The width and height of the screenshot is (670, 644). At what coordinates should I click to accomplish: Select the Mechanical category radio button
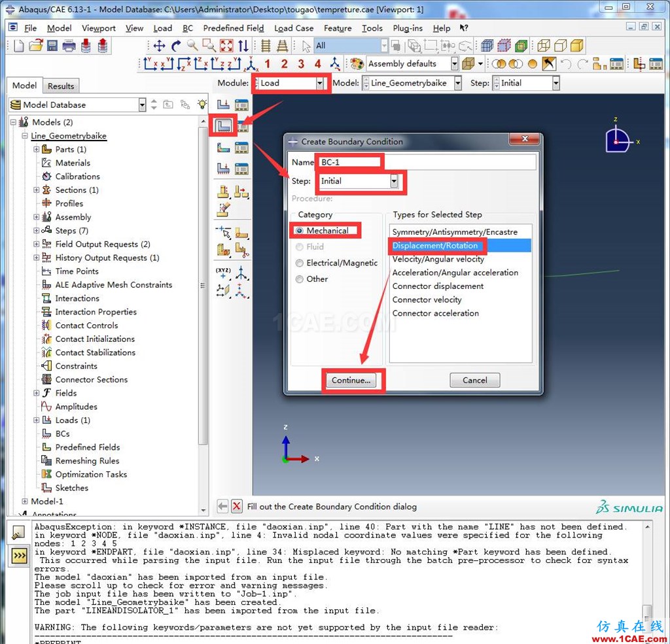[x=300, y=231]
